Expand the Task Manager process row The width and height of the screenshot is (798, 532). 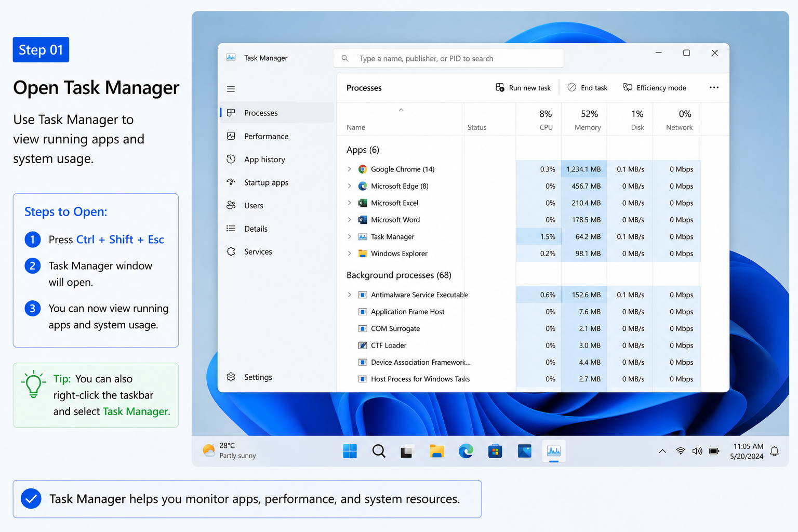(x=349, y=236)
